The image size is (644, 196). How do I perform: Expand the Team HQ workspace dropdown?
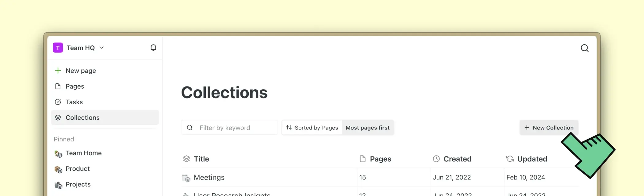pyautogui.click(x=102, y=48)
